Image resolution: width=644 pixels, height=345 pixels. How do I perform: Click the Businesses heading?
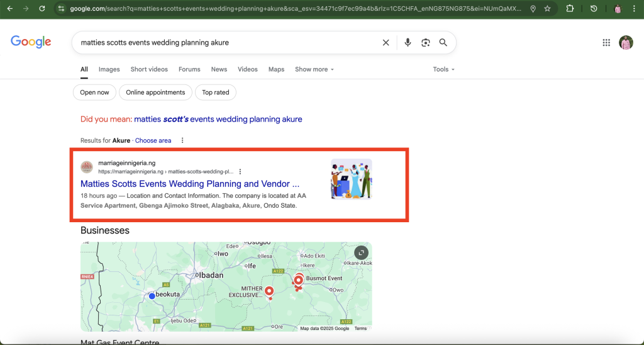(105, 230)
